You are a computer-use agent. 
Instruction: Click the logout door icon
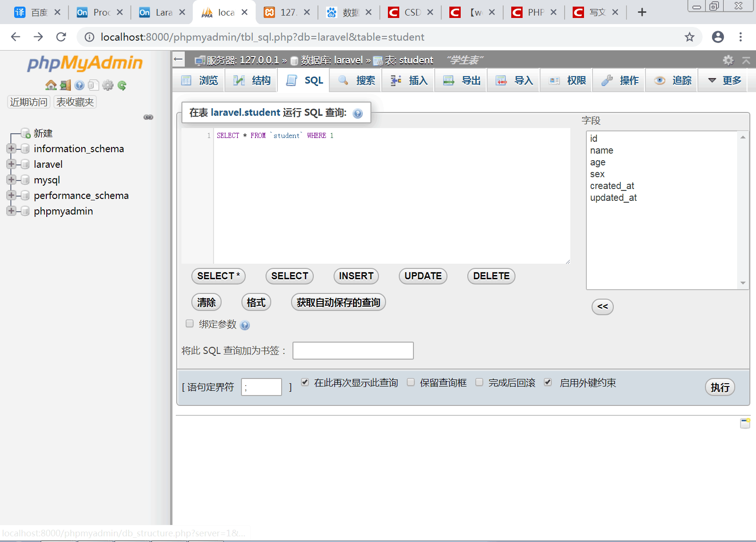(65, 85)
